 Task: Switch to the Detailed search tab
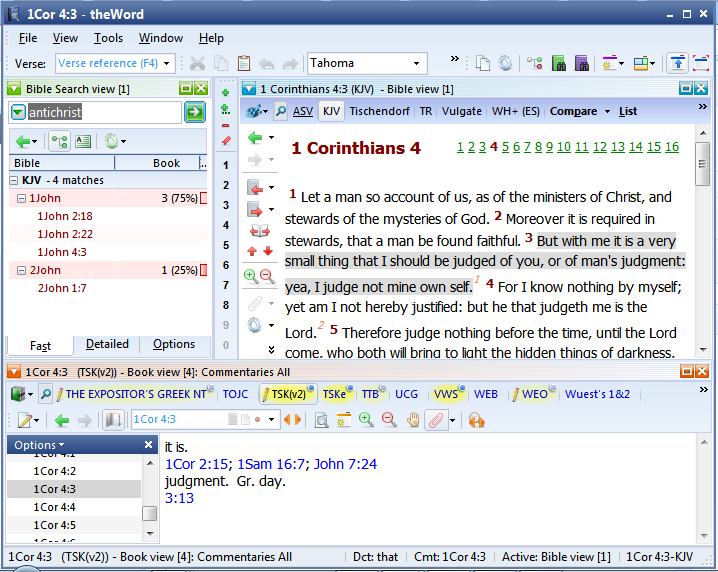pos(107,345)
